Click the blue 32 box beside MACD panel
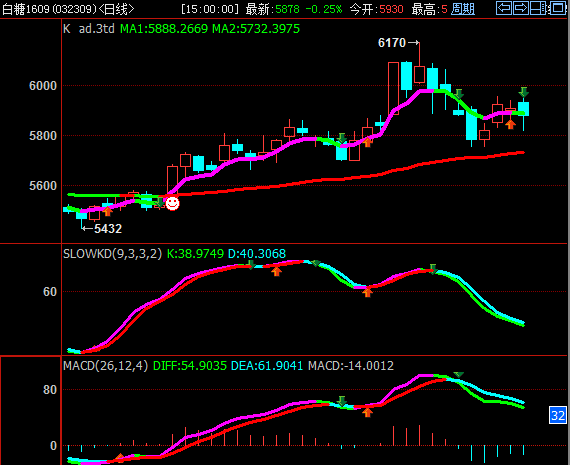Image resolution: width=570 pixels, height=465 pixels. 558,415
